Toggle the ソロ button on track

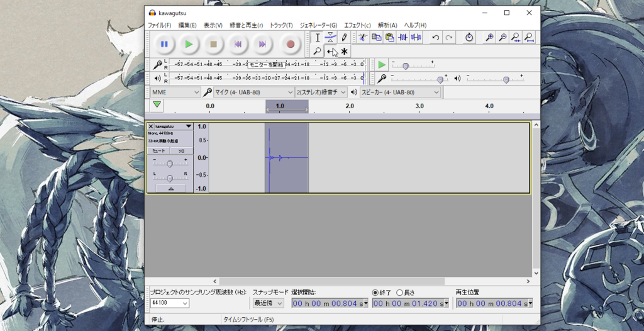182,151
